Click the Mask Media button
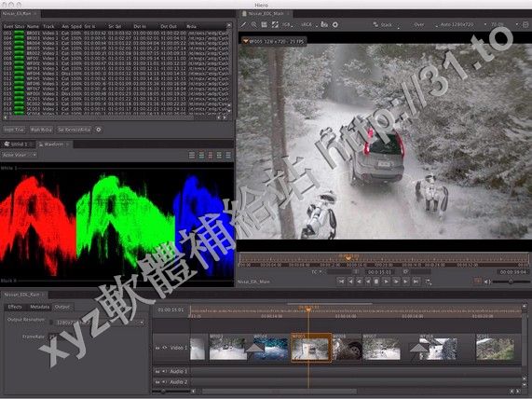Screen dimensions: 532x399 click(41, 130)
